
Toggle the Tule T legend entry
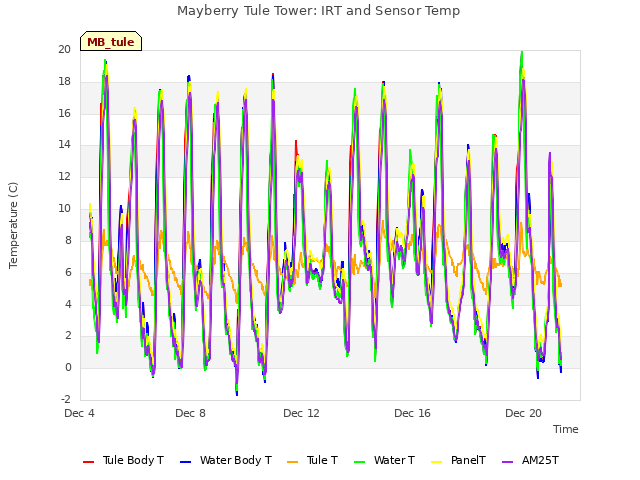[312, 460]
